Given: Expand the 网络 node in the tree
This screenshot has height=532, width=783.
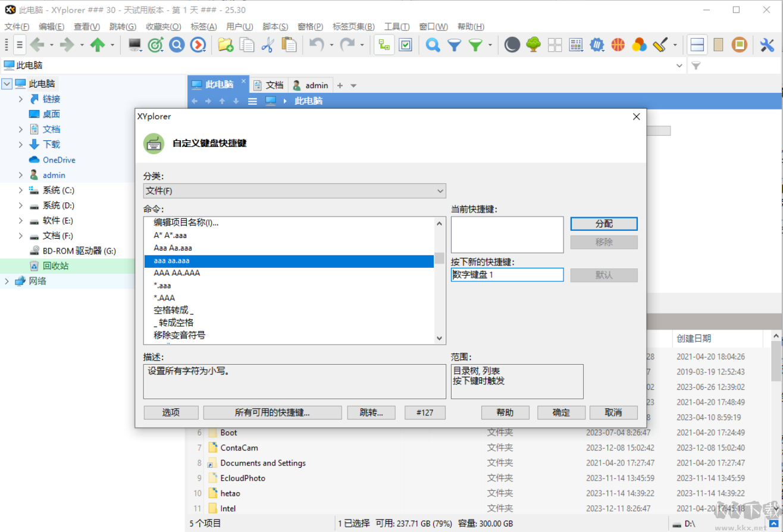Looking at the screenshot, I should tap(5, 281).
